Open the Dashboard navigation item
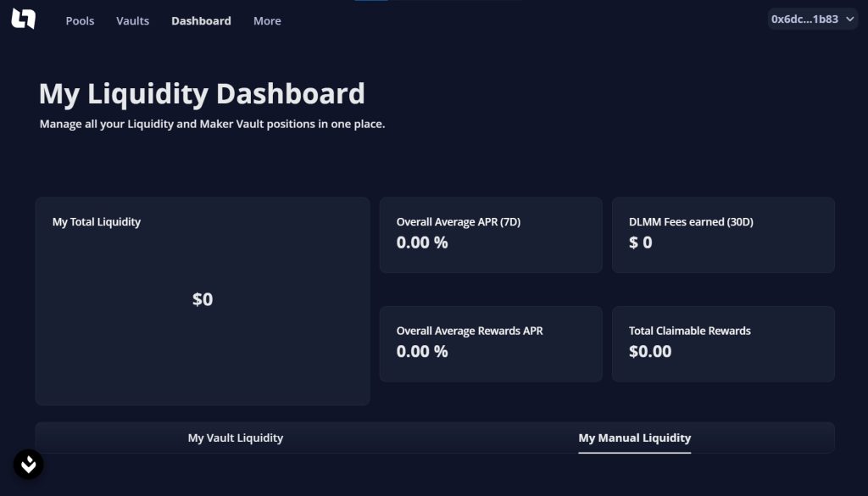Screen dimensions: 868x496 [201, 20]
